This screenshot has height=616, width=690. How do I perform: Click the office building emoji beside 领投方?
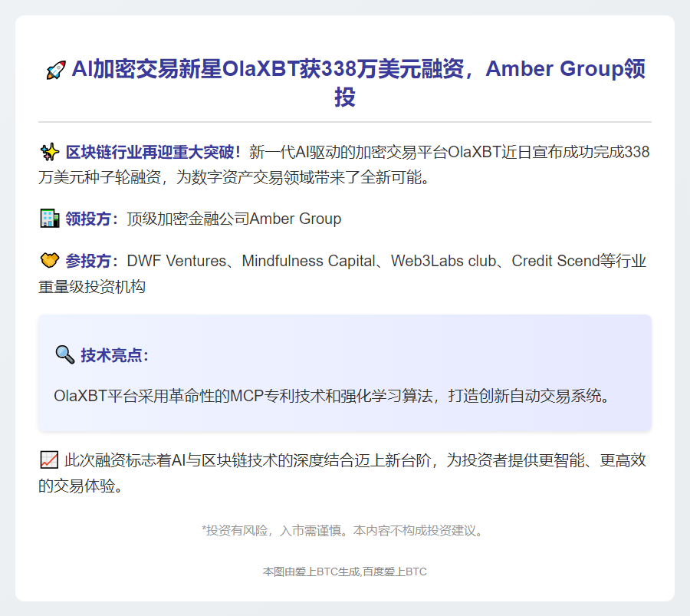pos(50,219)
